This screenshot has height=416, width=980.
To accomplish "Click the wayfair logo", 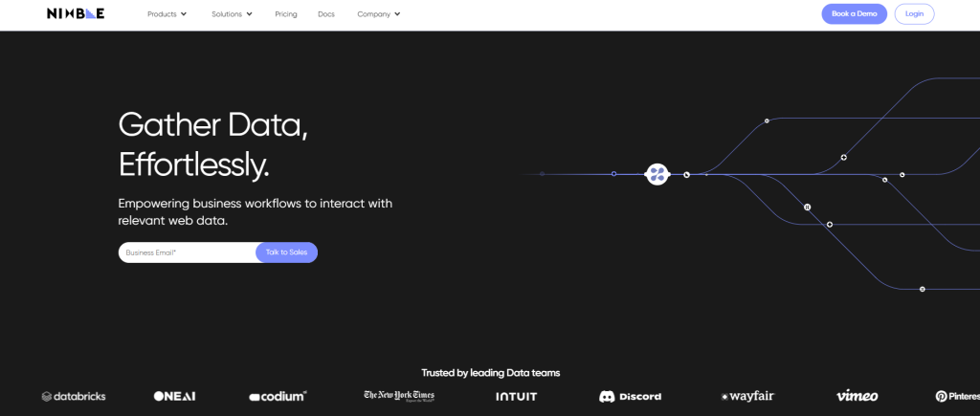I will point(750,396).
